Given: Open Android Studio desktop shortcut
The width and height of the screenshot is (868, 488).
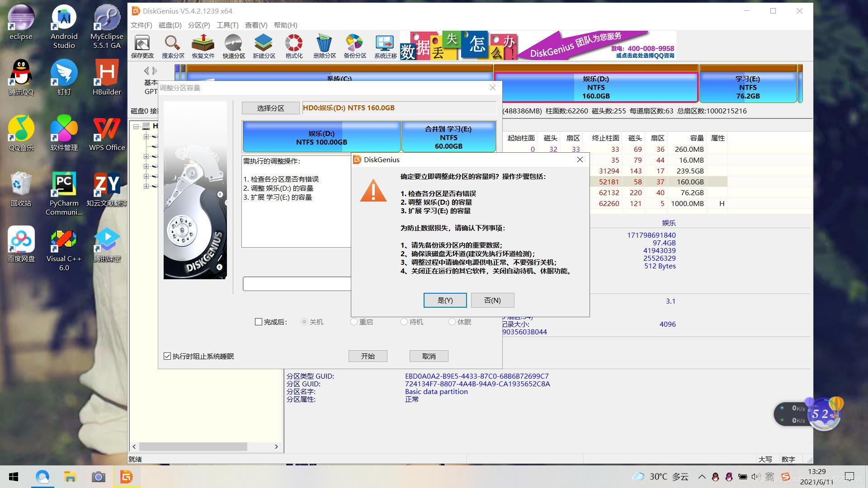Looking at the screenshot, I should point(64,27).
